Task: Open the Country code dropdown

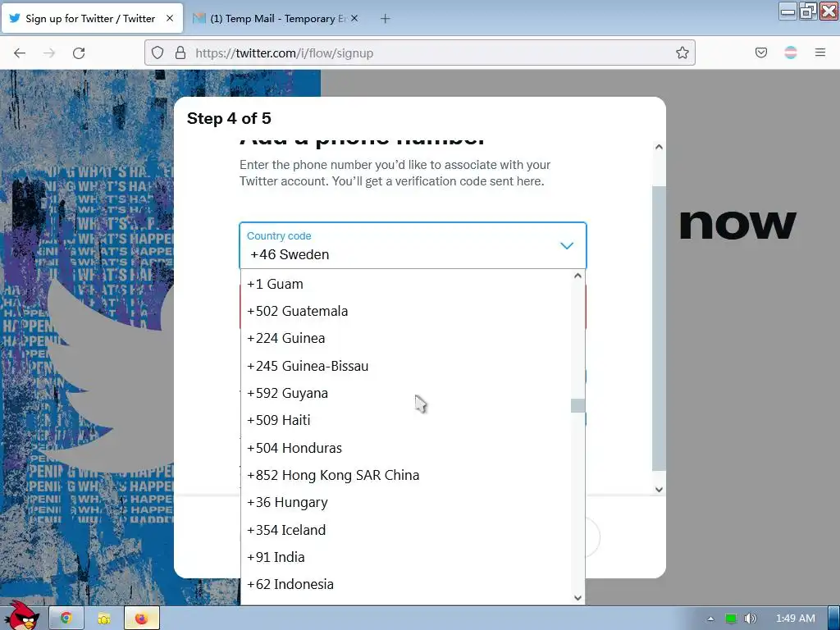Action: (x=413, y=245)
